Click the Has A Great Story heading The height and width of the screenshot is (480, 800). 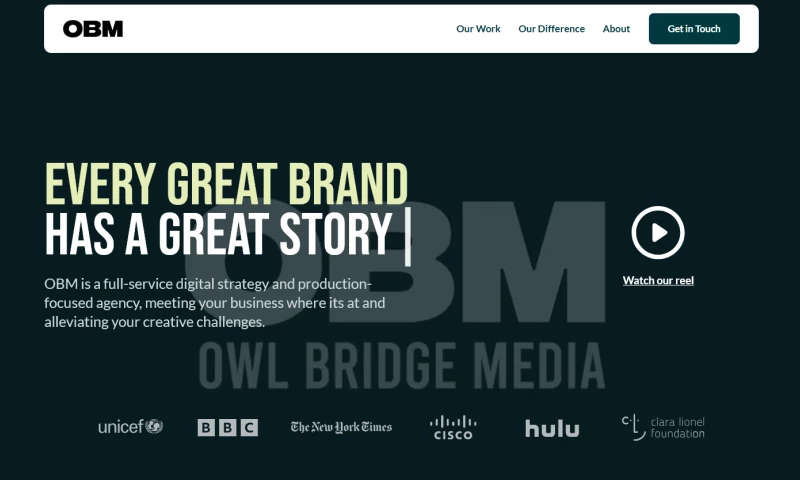click(218, 234)
